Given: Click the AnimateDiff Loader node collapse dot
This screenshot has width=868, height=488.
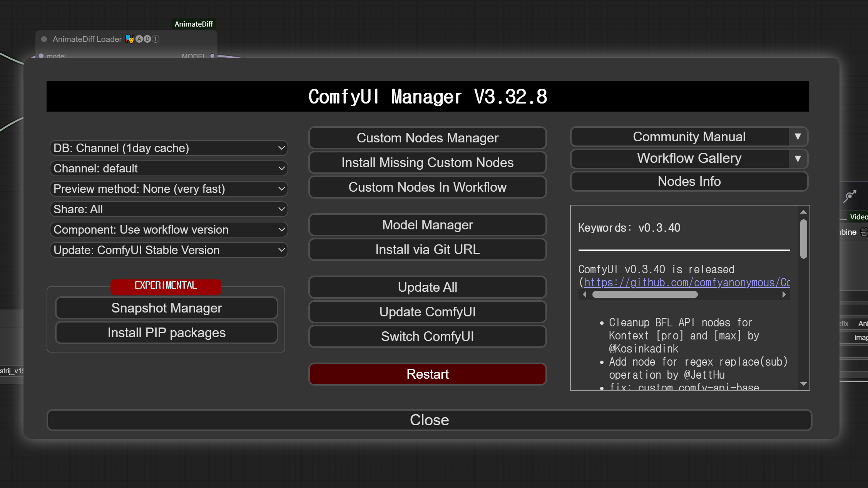Looking at the screenshot, I should coord(44,39).
